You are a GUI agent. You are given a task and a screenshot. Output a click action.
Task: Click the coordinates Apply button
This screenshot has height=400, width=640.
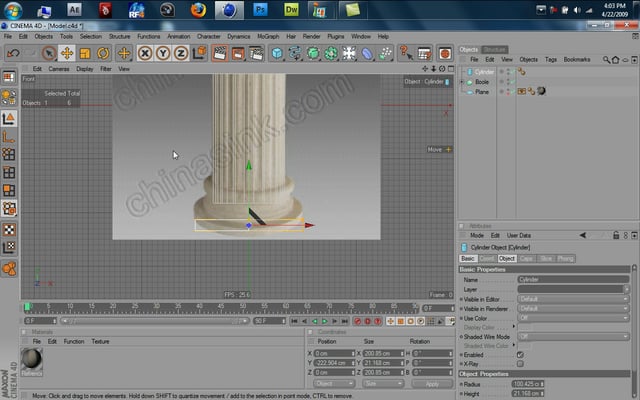click(432, 384)
